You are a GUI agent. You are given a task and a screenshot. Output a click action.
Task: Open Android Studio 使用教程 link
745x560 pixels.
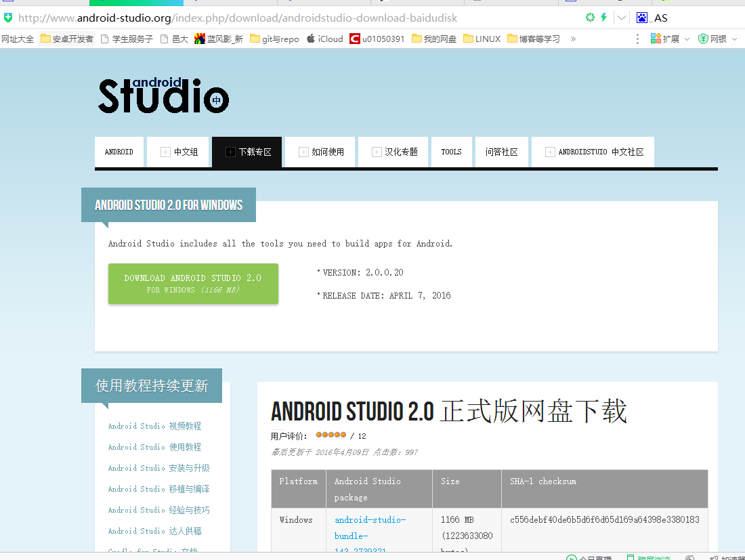[154, 447]
